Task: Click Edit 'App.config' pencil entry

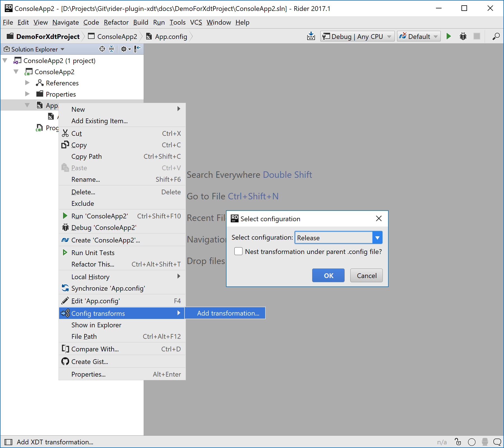Action: tap(122, 301)
